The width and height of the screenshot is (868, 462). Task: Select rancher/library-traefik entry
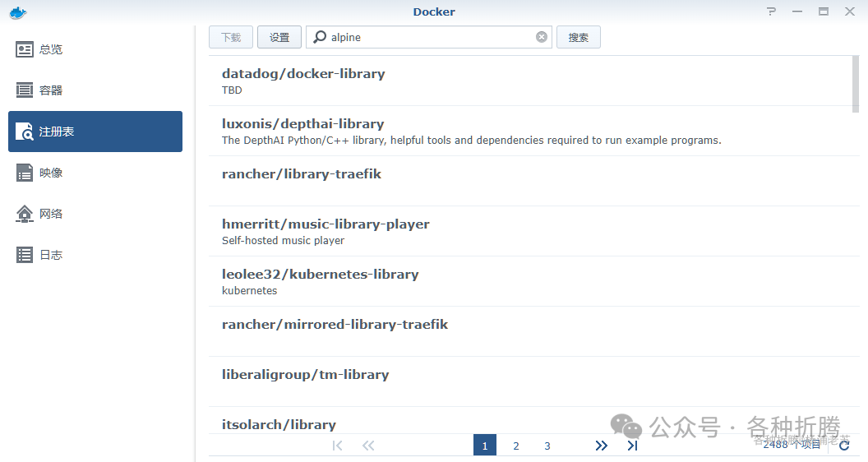[533, 181]
